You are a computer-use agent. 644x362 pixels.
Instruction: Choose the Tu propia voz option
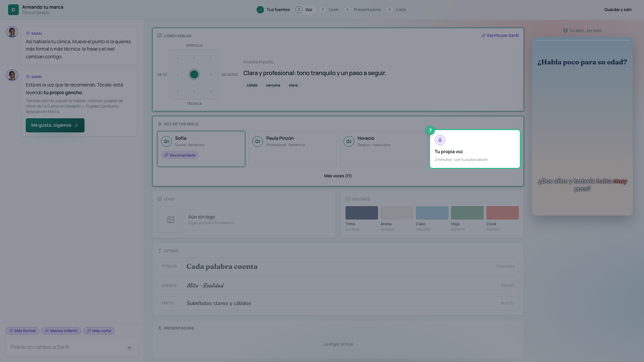pyautogui.click(x=475, y=149)
